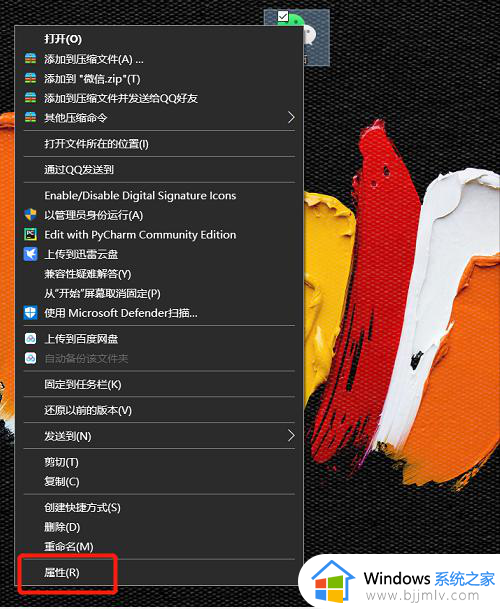Expand the 发送到(N) submenu arrow
This screenshot has height=609, width=500.
click(x=291, y=436)
